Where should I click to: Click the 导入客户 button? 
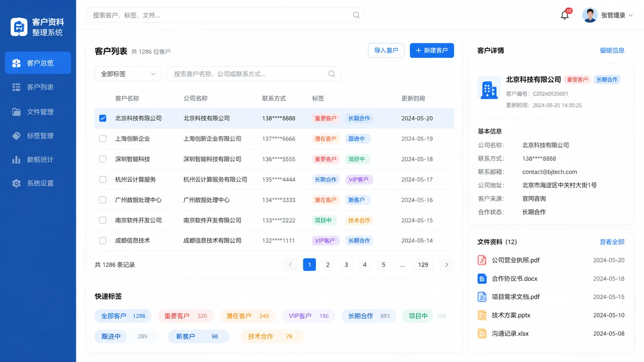click(x=386, y=50)
